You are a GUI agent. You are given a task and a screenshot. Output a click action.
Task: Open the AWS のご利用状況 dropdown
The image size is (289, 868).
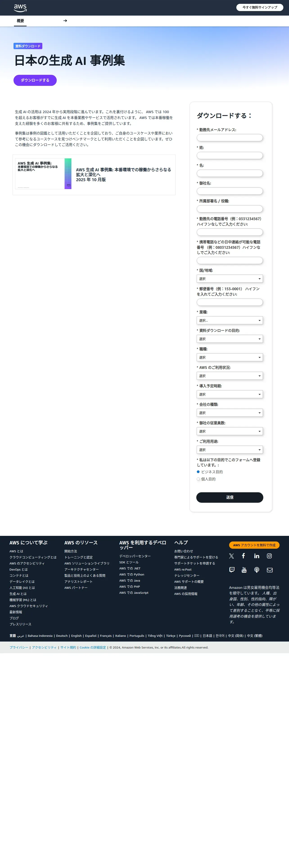[230, 376]
